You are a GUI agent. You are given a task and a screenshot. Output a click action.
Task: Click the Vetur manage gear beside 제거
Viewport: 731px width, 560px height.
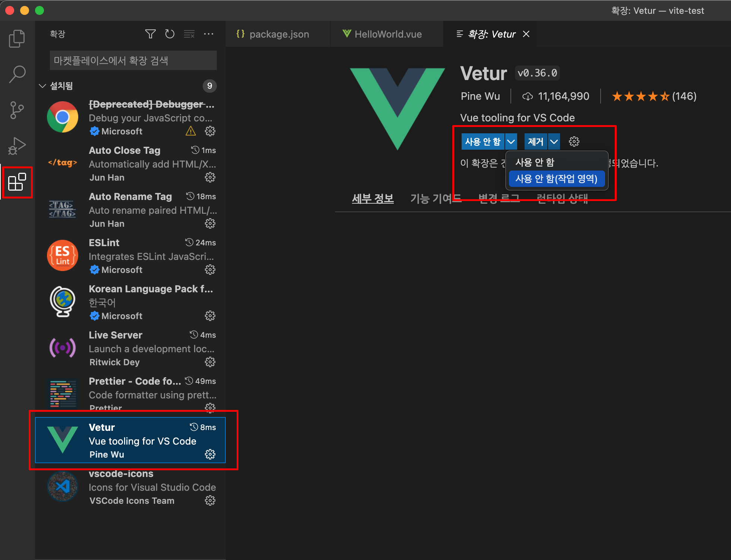(574, 141)
